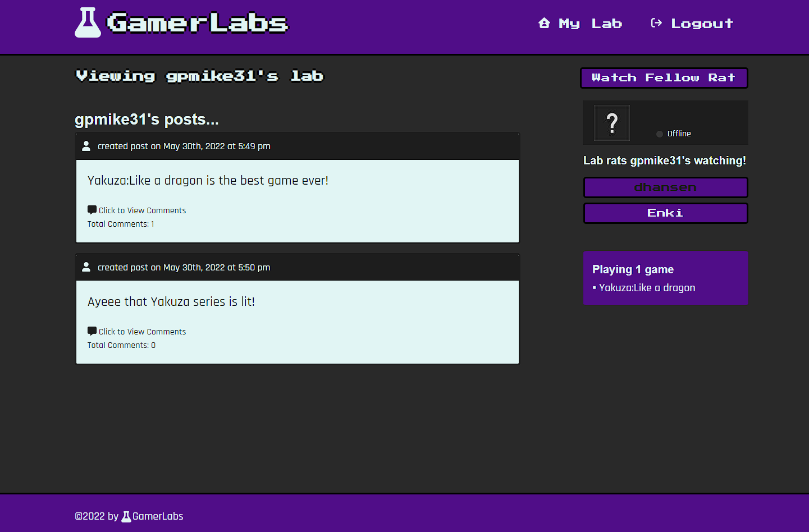Visit Enki's lab page
809x532 pixels.
pyautogui.click(x=665, y=213)
